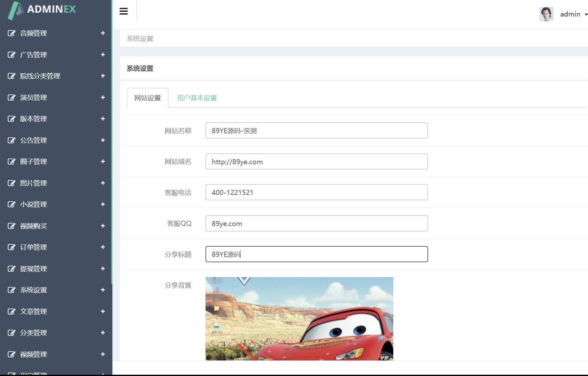Click the 系统设置 breadcrumb text
Image resolution: width=588 pixels, height=376 pixels.
[140, 39]
